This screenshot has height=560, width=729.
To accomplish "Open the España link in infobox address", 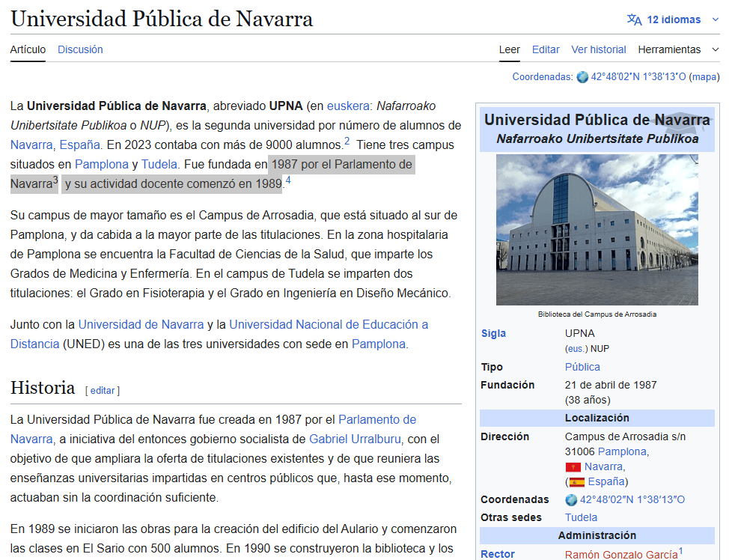I will [x=606, y=481].
